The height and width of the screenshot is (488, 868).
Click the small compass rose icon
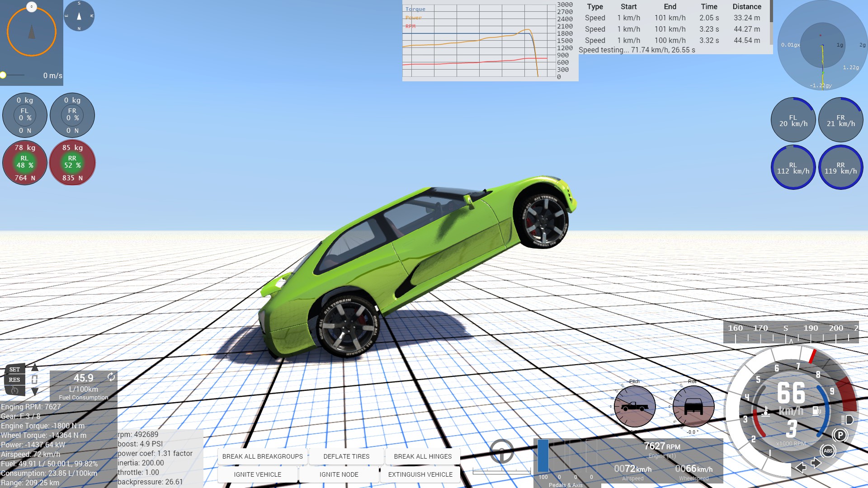(x=79, y=16)
